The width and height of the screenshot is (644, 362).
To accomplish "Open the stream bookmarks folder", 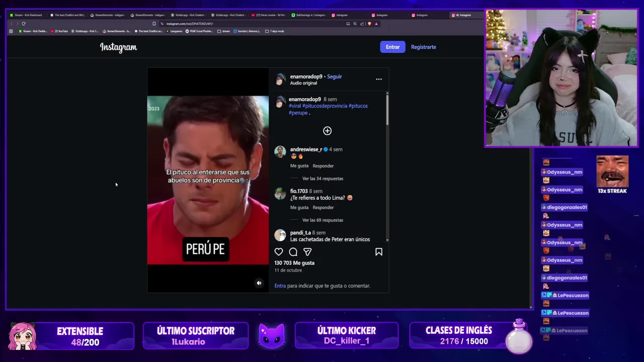I will pyautogui.click(x=224, y=31).
